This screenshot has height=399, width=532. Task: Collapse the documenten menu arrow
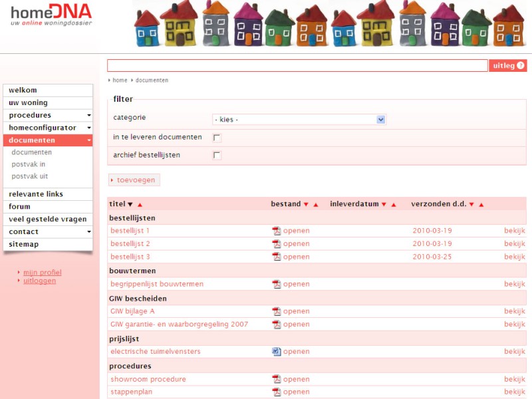[89, 140]
